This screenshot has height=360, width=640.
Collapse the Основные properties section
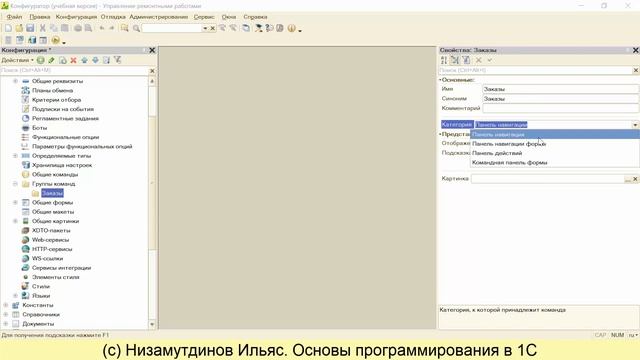click(440, 80)
